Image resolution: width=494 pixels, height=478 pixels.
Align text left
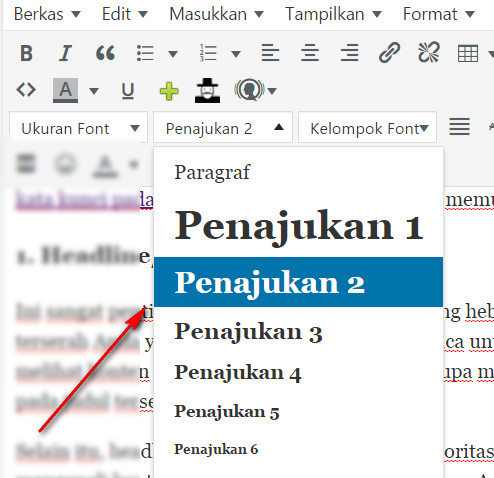point(270,53)
